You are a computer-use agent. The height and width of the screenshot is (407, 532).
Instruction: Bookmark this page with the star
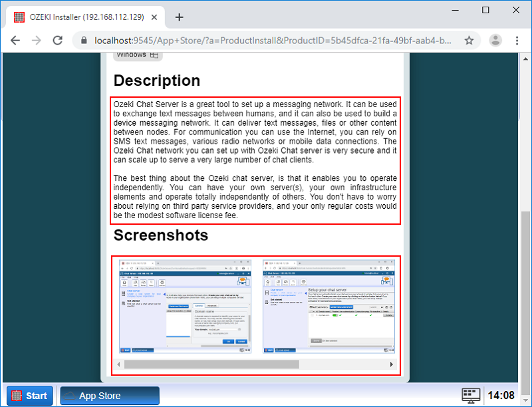[469, 41]
